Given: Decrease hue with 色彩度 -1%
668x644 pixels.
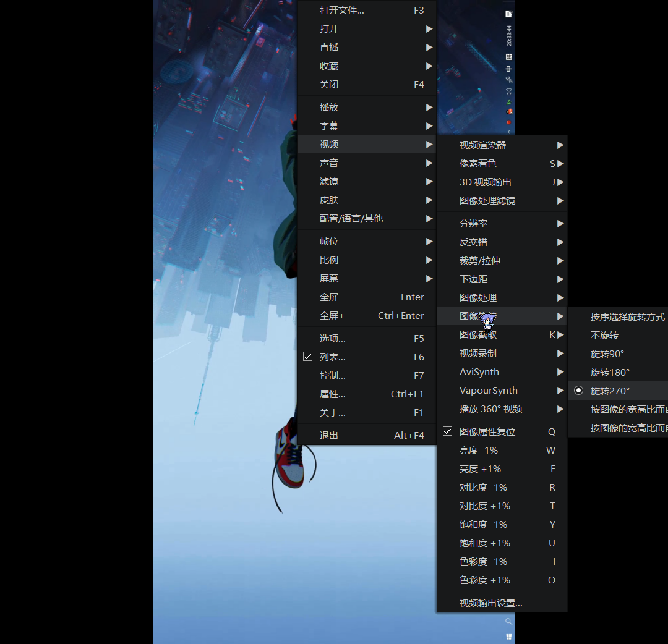Looking at the screenshot, I should tap(502, 562).
